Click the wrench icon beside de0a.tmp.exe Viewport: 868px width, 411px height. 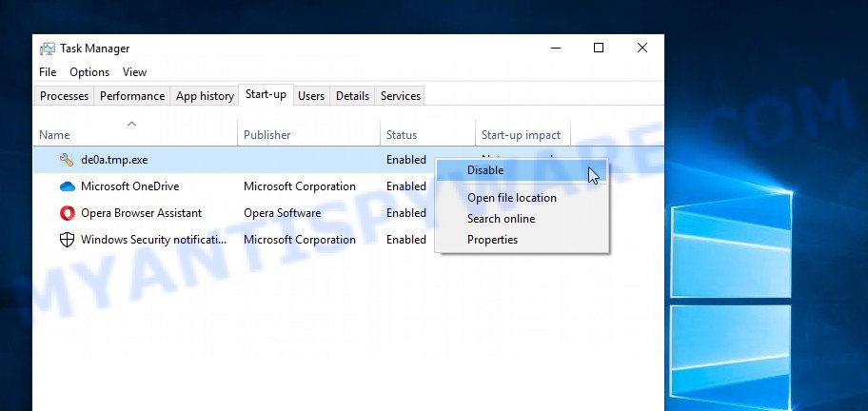(x=67, y=160)
